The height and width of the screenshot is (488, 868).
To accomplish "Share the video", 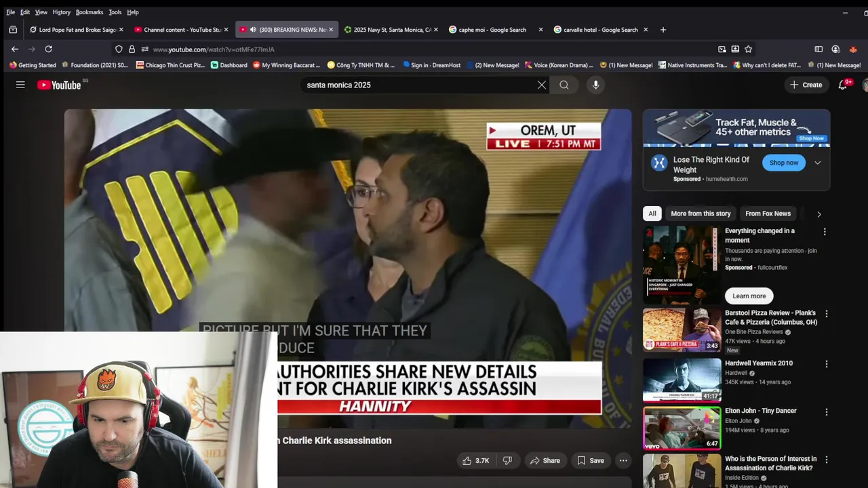I will 545,460.
